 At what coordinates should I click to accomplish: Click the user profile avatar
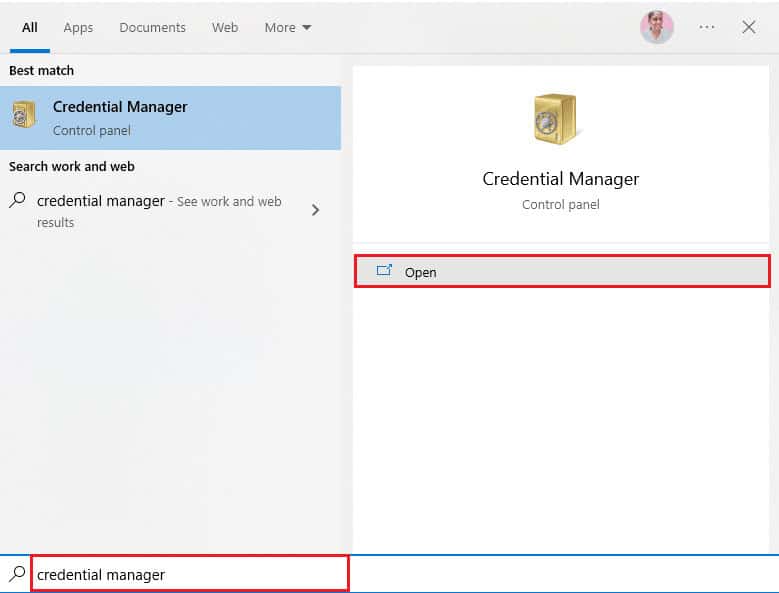pyautogui.click(x=657, y=27)
